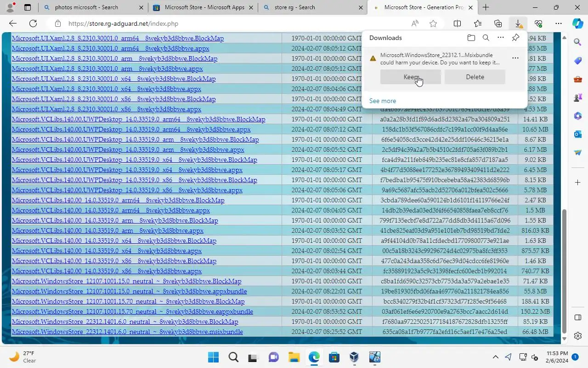Viewport: 588px width, 368px height.
Task: Select the 66.48 MB size cell
Action: (x=535, y=332)
